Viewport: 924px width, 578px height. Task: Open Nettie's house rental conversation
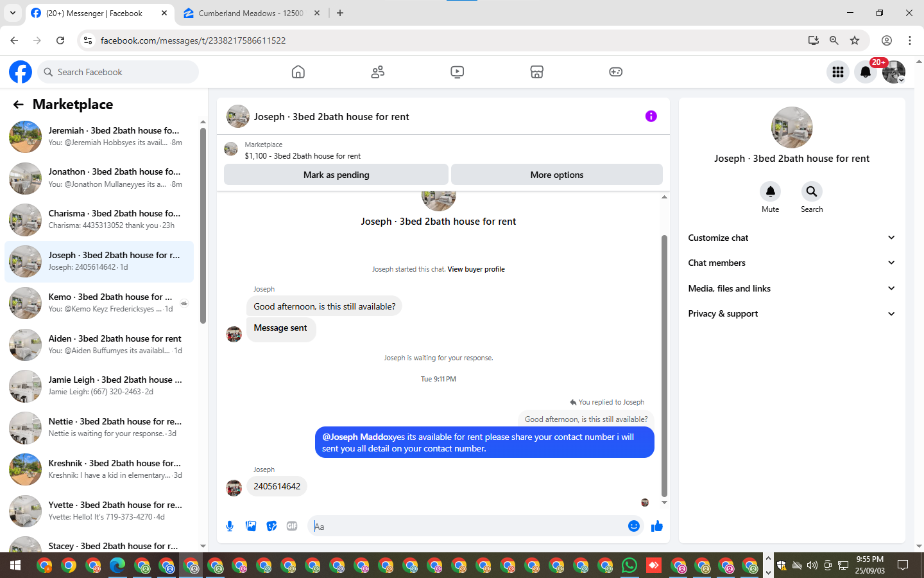point(99,428)
